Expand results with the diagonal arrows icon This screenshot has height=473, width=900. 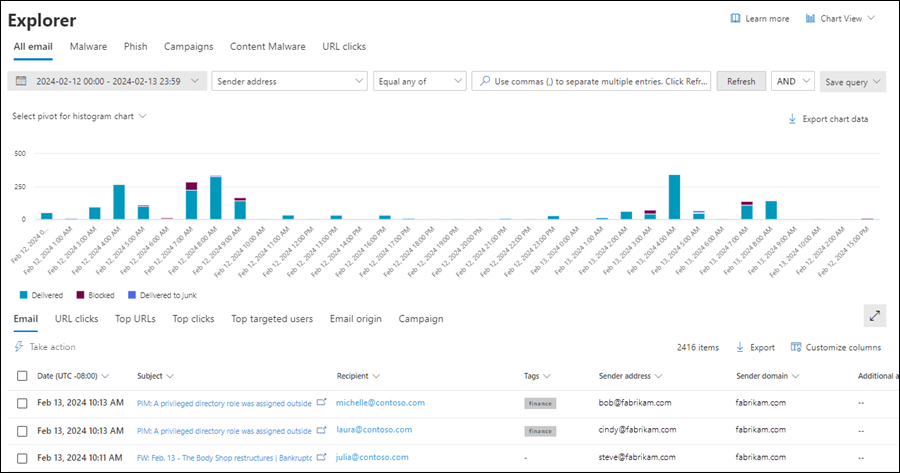[875, 315]
